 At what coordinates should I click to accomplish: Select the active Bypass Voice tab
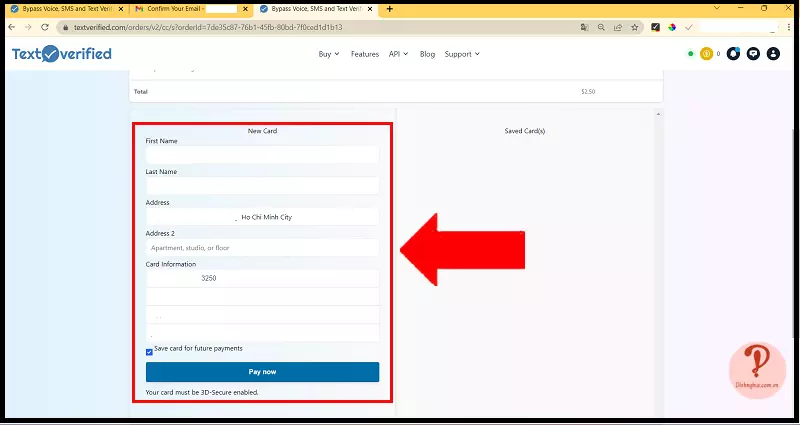coord(316,9)
